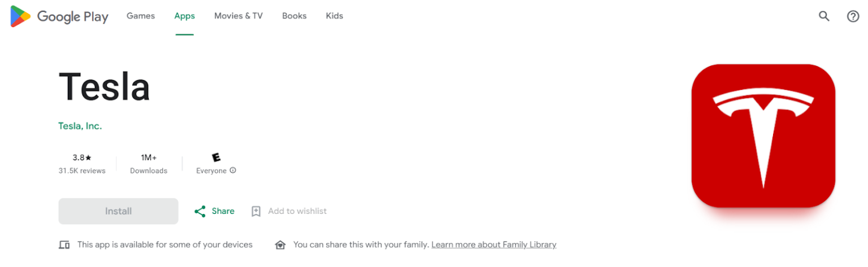
Task: Click the 31.5K reviews rating
Action: (82, 170)
